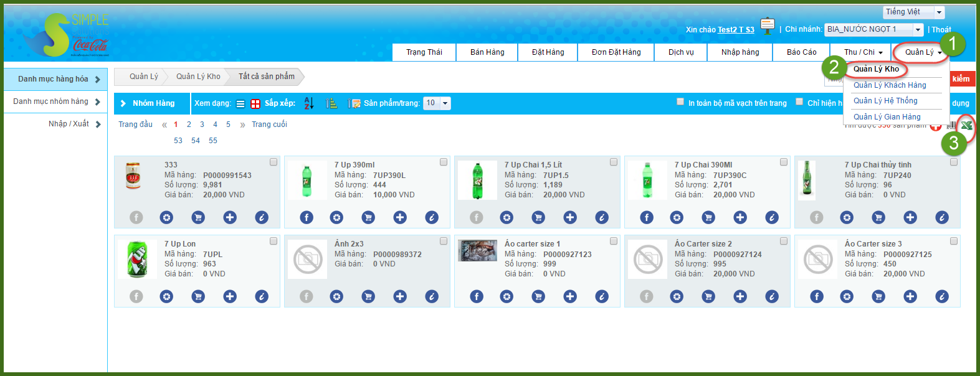Switch to grid view display icon

pos(255,104)
